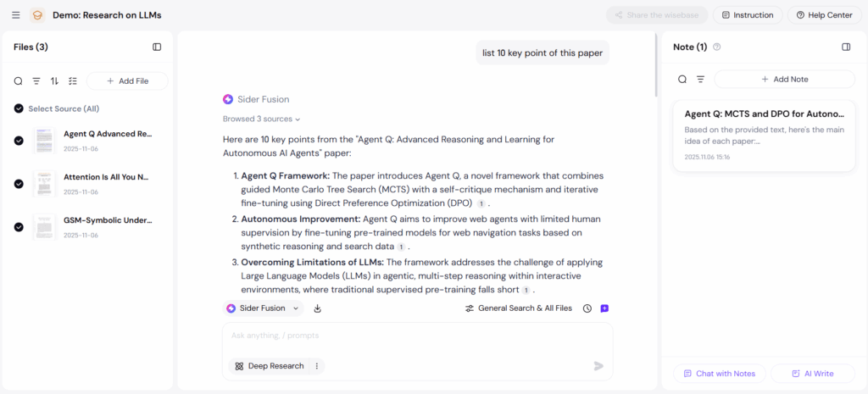Open chat history clock icon
Viewport: 868px width, 394px height.
(x=587, y=308)
